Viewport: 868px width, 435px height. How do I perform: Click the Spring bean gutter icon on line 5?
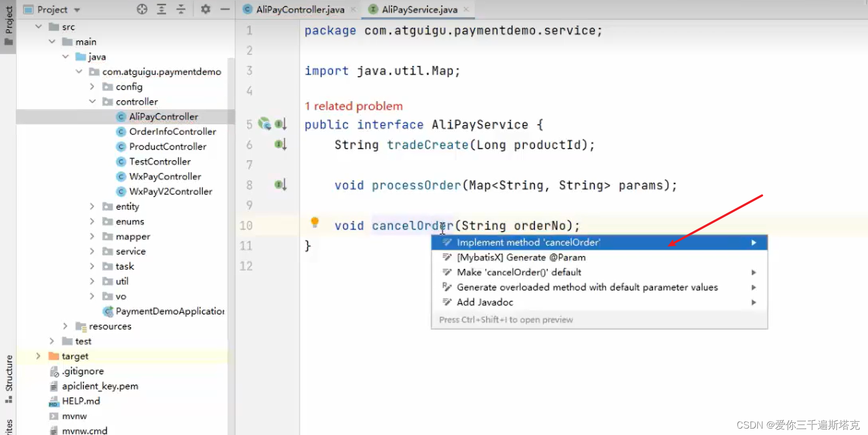pos(264,124)
